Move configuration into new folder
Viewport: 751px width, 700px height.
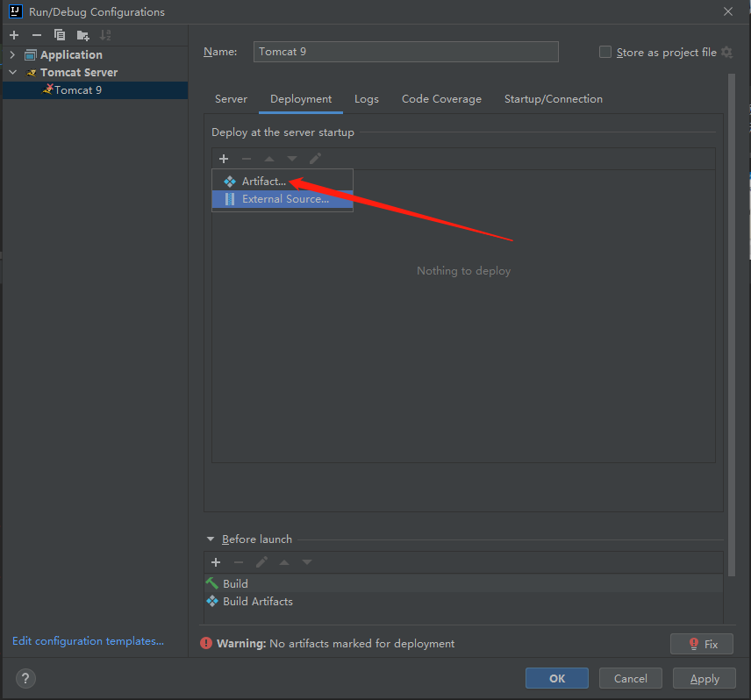(x=82, y=35)
